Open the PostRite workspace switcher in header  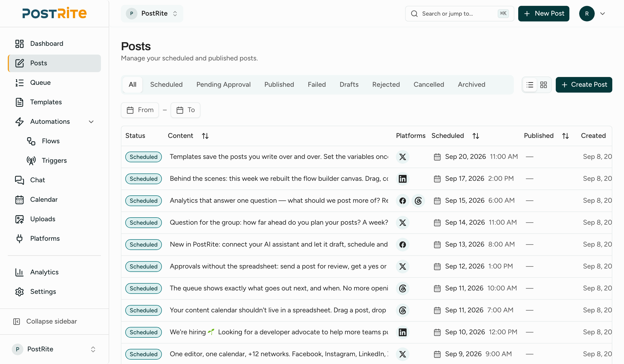pos(152,13)
